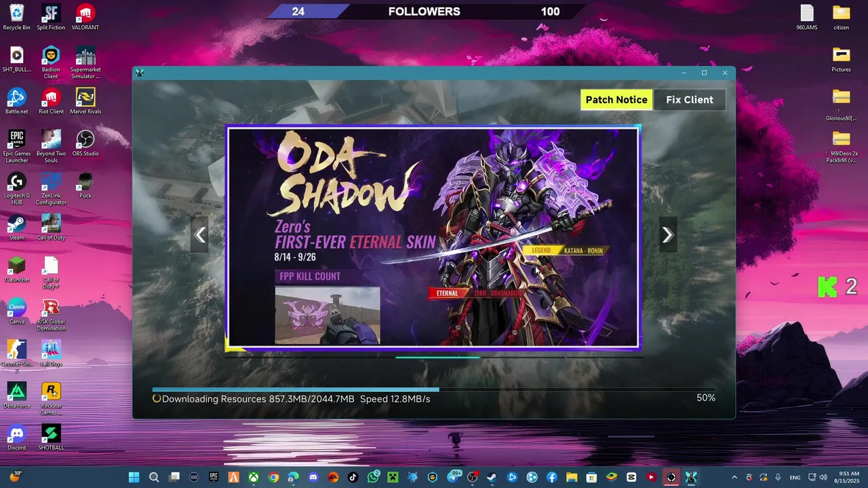Select 960.AMS file on desktop

(806, 18)
